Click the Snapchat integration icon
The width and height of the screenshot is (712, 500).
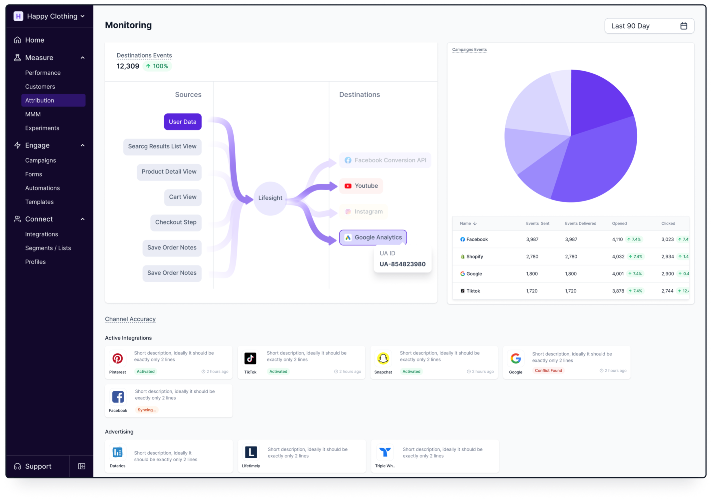coord(383,358)
